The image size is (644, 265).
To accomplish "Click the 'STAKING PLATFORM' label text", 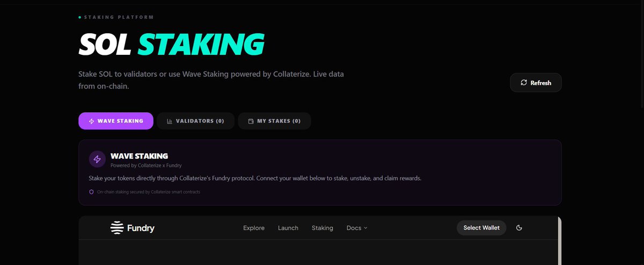I will [x=119, y=17].
